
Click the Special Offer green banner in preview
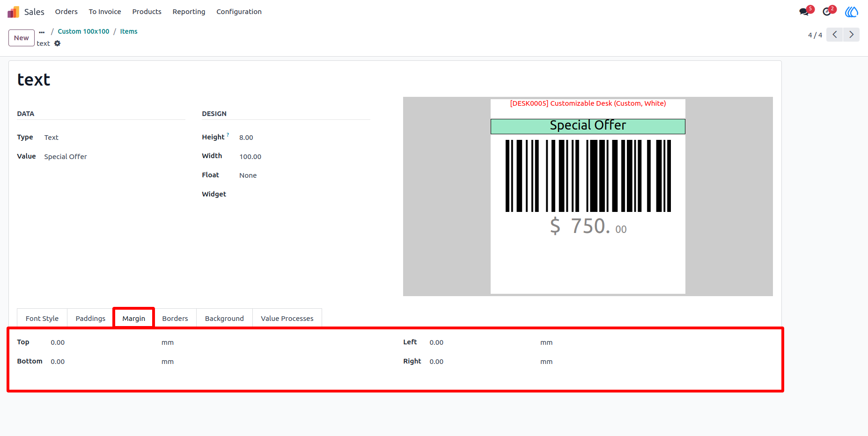click(x=588, y=126)
